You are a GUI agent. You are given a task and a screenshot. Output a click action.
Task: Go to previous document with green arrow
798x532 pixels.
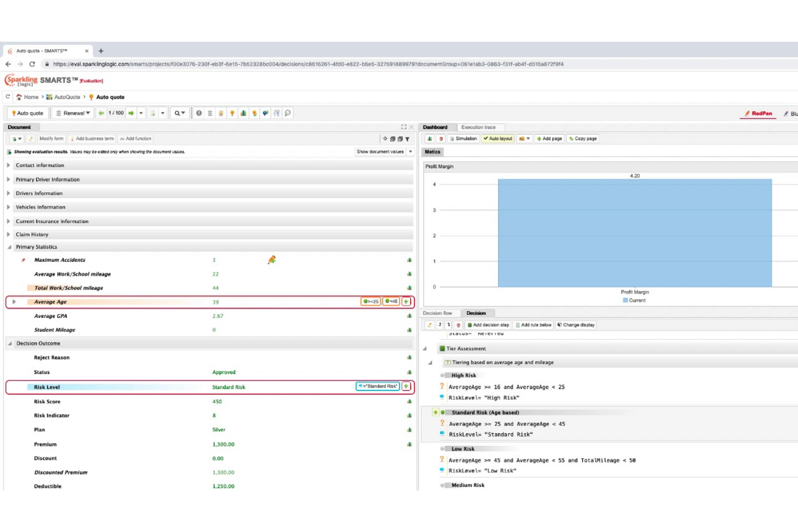101,113
